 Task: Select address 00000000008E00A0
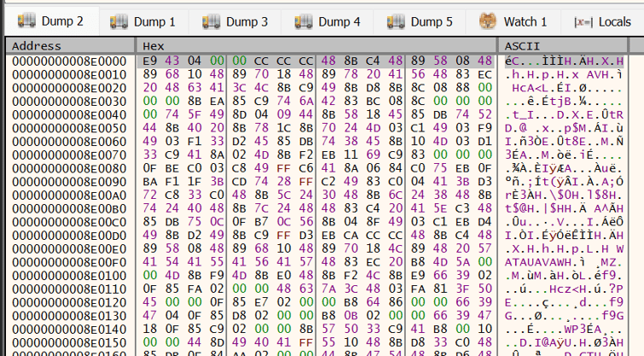(x=69, y=196)
